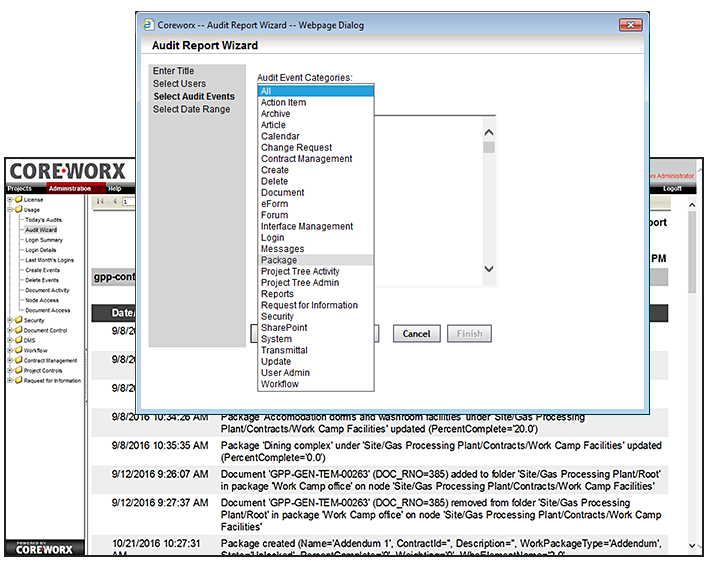Image resolution: width=704 pixels, height=569 pixels.
Task: Select 'Update' event category
Action: (315, 362)
